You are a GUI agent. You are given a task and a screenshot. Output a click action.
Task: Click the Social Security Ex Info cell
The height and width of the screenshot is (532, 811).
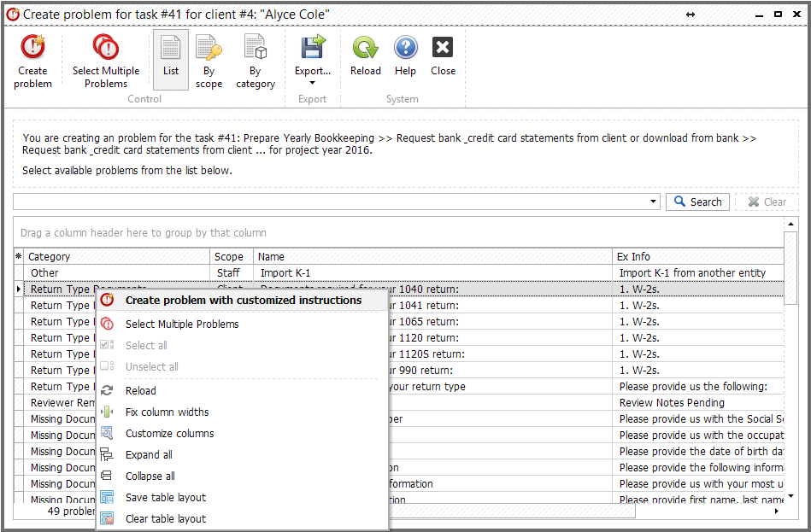coord(698,418)
